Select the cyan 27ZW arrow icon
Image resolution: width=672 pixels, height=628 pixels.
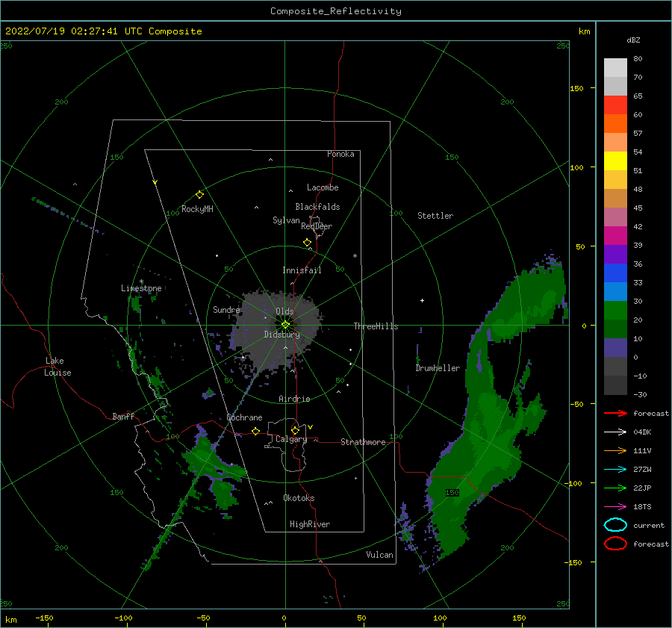pyautogui.click(x=615, y=470)
